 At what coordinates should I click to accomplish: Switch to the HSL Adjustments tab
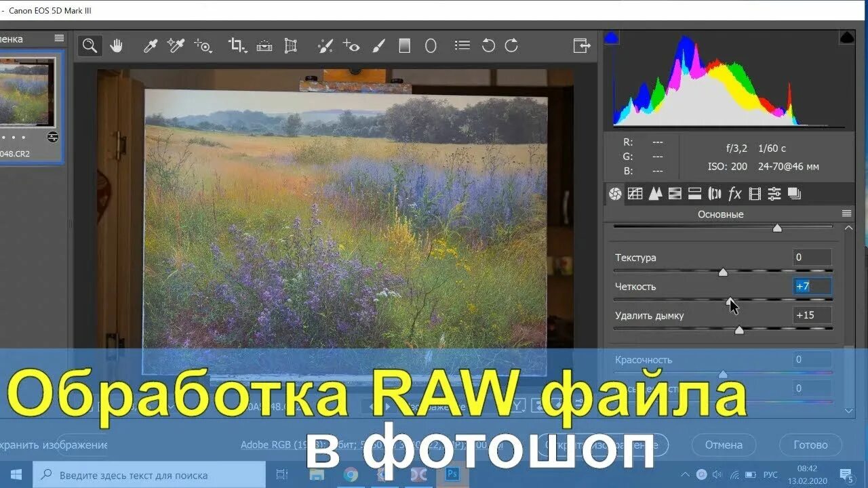tap(675, 194)
